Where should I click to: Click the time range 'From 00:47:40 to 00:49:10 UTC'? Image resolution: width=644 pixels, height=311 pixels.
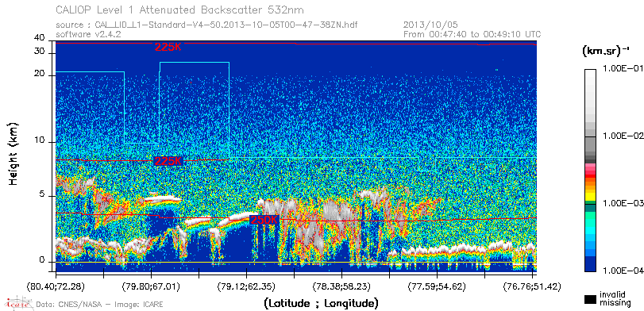tap(472, 34)
